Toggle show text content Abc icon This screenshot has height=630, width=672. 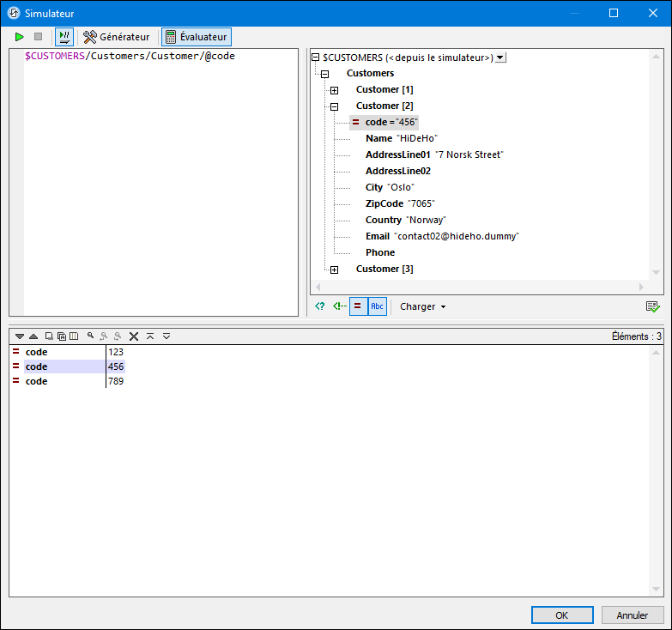[377, 306]
